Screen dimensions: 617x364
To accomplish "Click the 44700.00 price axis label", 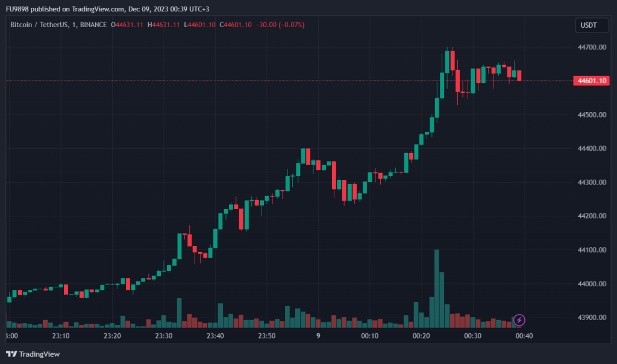I will 590,47.
